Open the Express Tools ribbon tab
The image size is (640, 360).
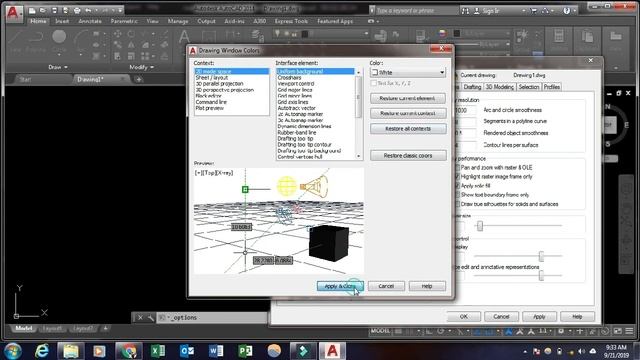coord(291,21)
